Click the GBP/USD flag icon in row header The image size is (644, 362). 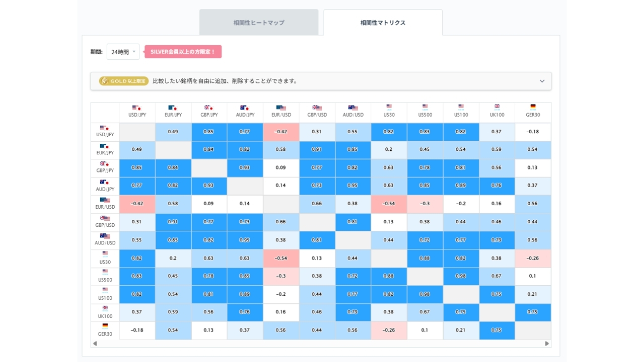tap(105, 218)
